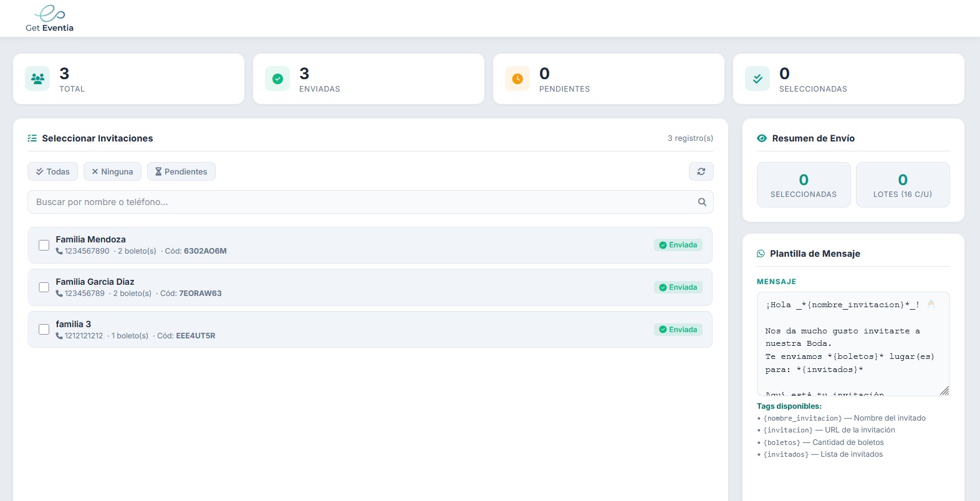Viewport: 980px width, 501px height.
Task: Click code 7EORAW63
Action: coord(200,293)
